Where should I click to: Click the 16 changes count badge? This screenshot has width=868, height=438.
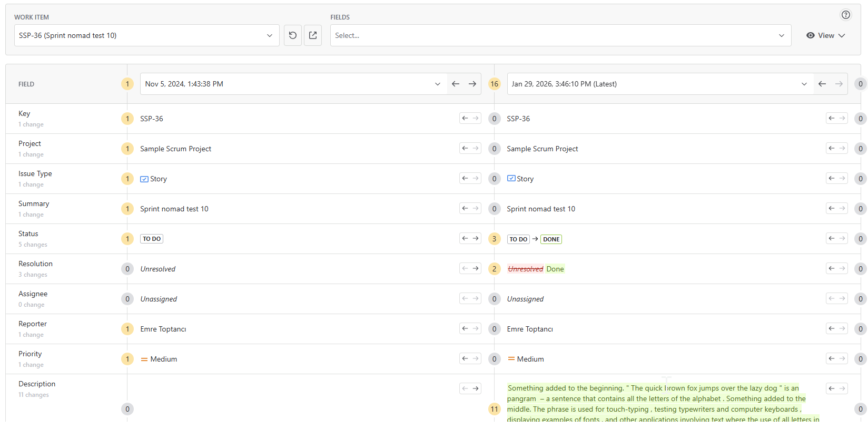tap(494, 84)
